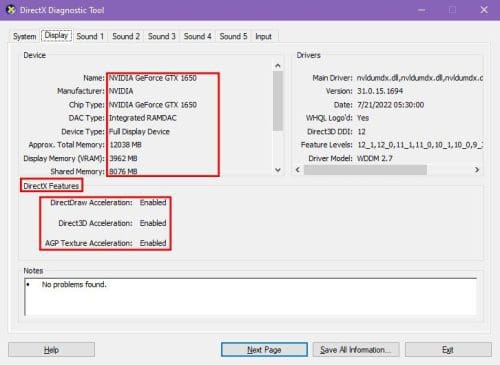Select the 8076 MB shared memory value

tap(123, 171)
